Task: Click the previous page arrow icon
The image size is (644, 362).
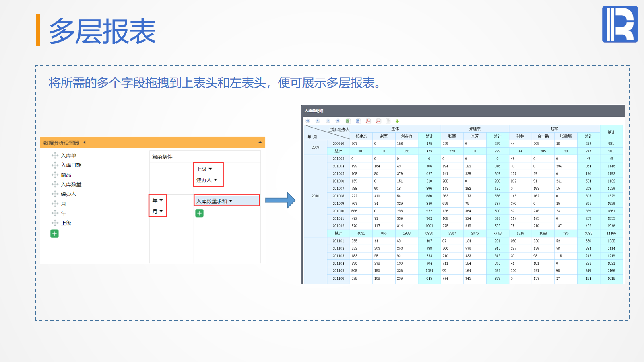Action: pos(318,121)
